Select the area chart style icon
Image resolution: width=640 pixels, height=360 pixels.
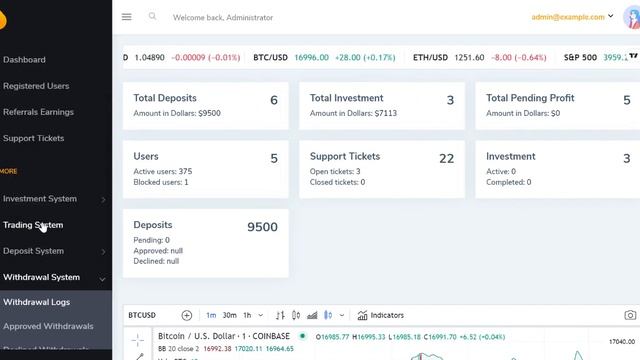click(x=312, y=315)
